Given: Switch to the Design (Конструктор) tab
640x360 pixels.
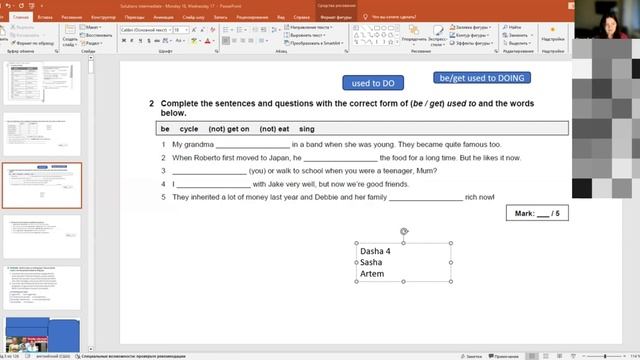Looking at the screenshot, I should 103,17.
